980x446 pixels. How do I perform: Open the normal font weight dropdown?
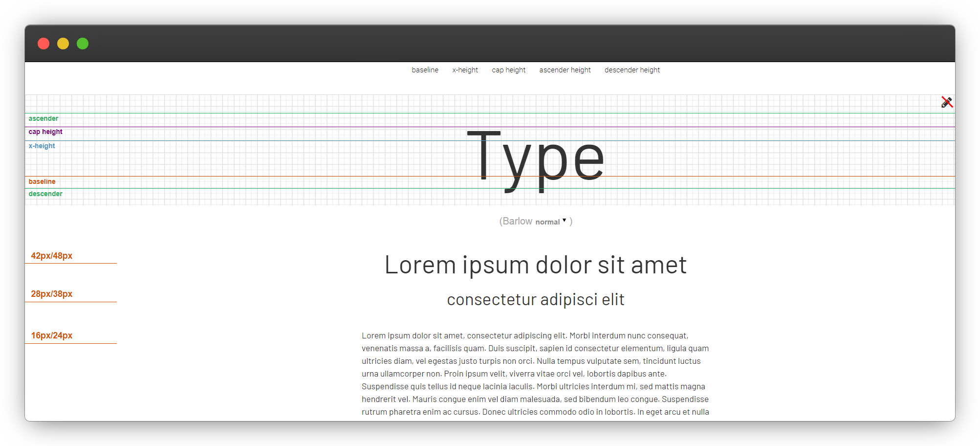(x=551, y=222)
